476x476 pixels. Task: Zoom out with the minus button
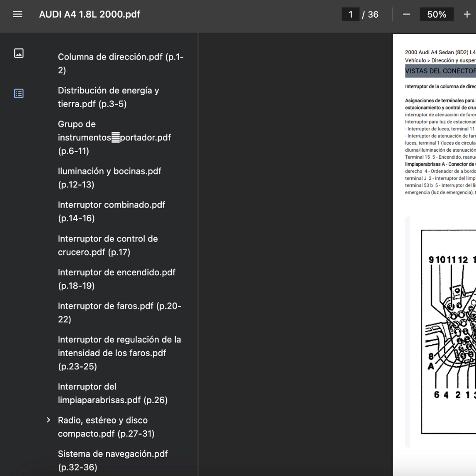(406, 14)
